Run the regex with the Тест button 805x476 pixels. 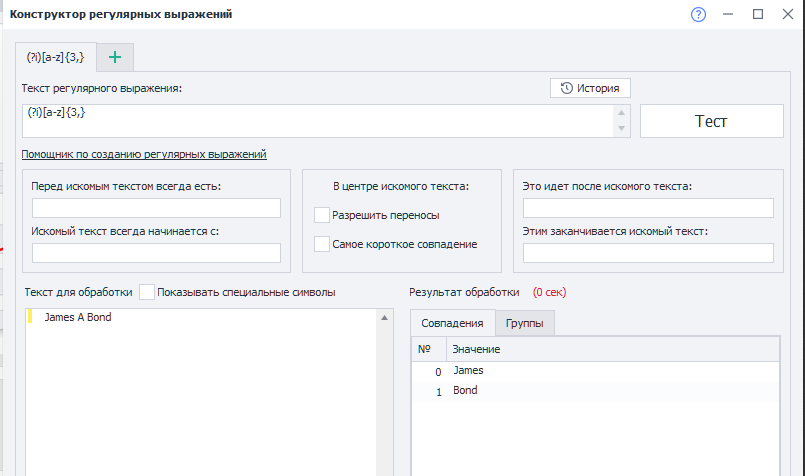pyautogui.click(x=712, y=121)
